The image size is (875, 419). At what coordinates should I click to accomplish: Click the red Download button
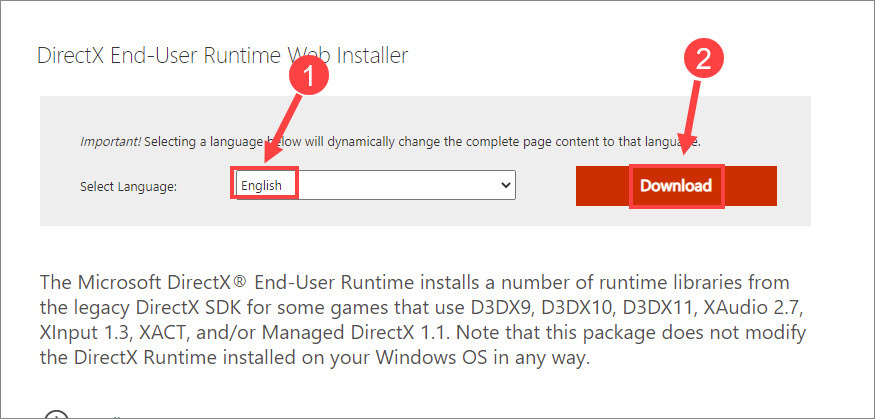pyautogui.click(x=676, y=185)
